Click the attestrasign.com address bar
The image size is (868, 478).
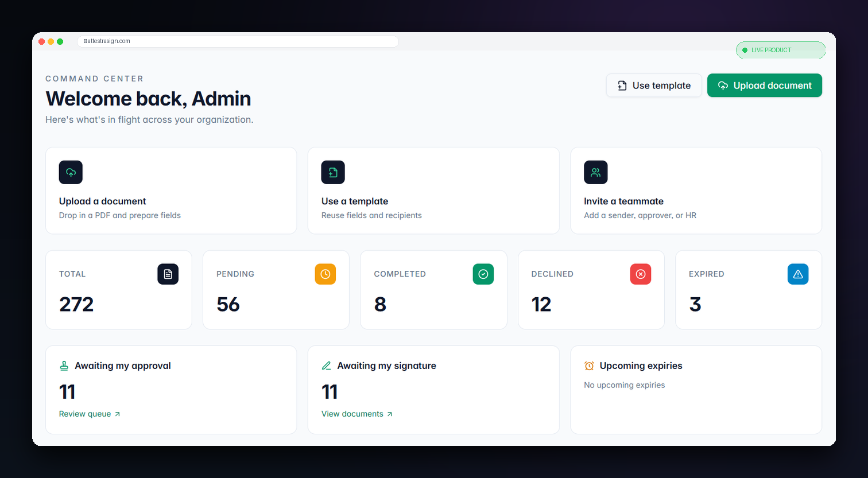coord(238,41)
